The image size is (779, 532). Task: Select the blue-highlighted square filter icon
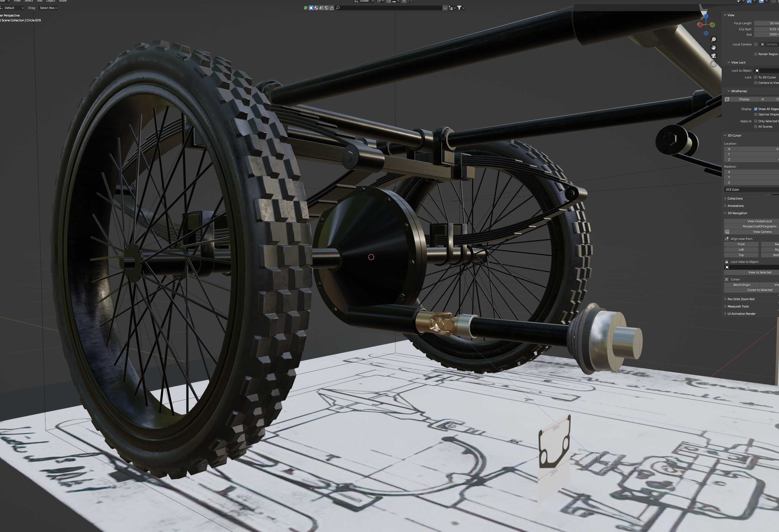pyautogui.click(x=311, y=8)
